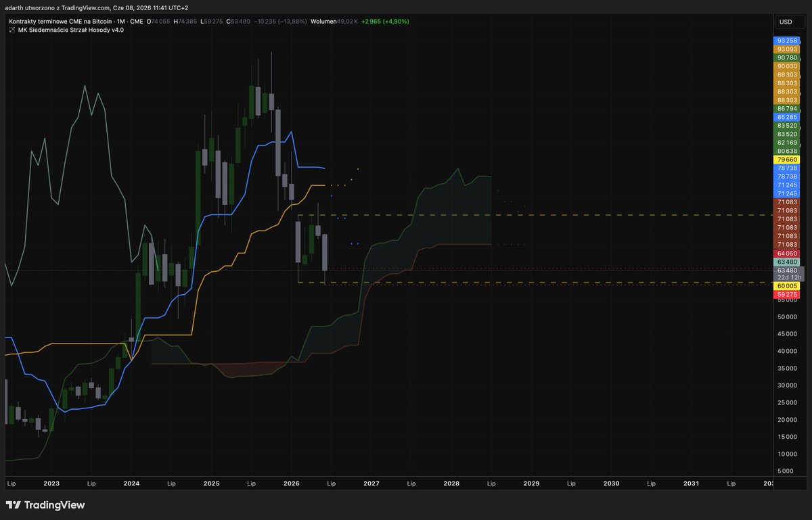This screenshot has height=520, width=812.
Task: Click the 2025 label on time axis
Action: click(x=211, y=483)
